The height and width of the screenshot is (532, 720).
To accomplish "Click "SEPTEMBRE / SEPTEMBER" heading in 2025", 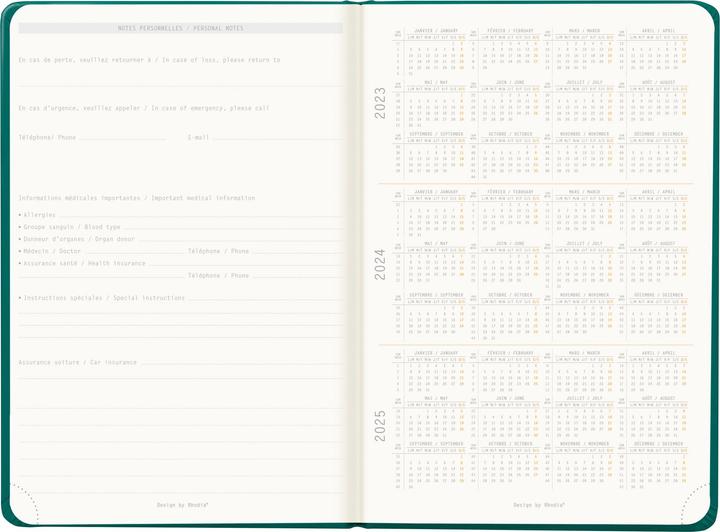I will coord(436,444).
